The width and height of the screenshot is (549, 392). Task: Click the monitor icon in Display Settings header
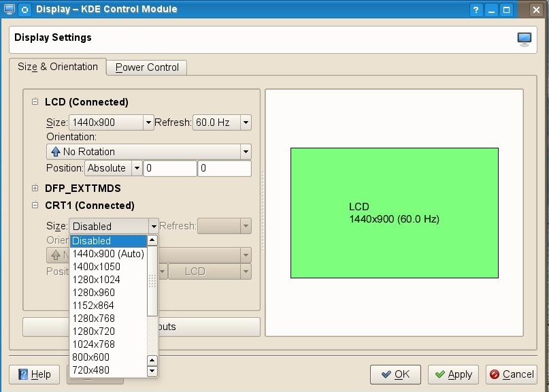(524, 39)
